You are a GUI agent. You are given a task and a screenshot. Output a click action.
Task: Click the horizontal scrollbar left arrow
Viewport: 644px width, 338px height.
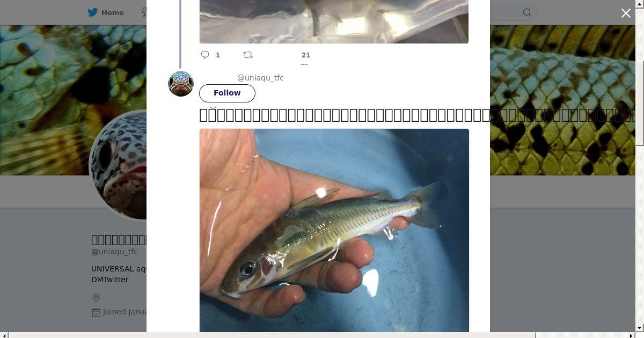[x=4, y=335]
